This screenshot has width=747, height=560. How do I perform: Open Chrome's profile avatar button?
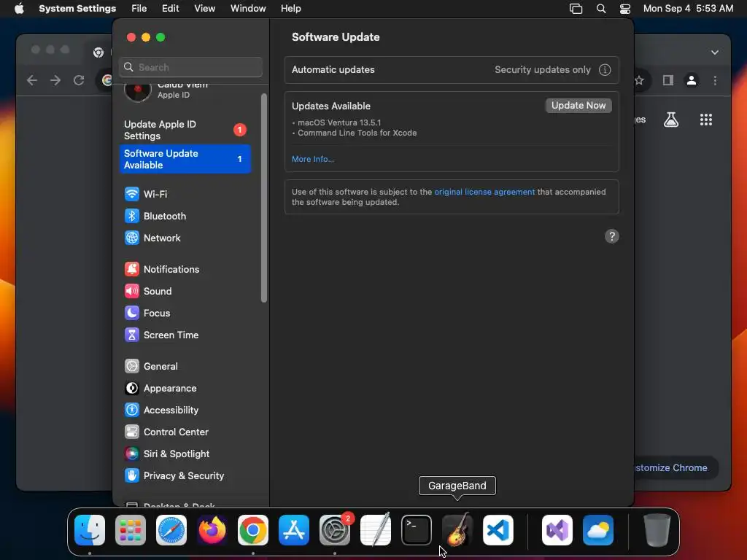[x=692, y=80]
